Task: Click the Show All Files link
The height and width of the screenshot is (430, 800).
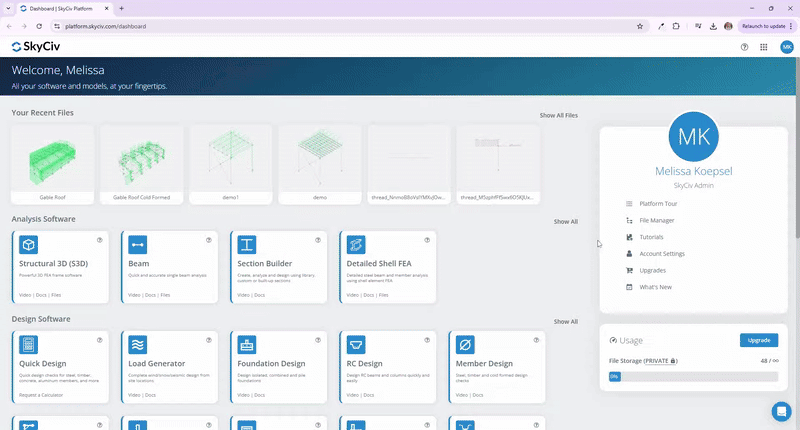Action: 558,115
